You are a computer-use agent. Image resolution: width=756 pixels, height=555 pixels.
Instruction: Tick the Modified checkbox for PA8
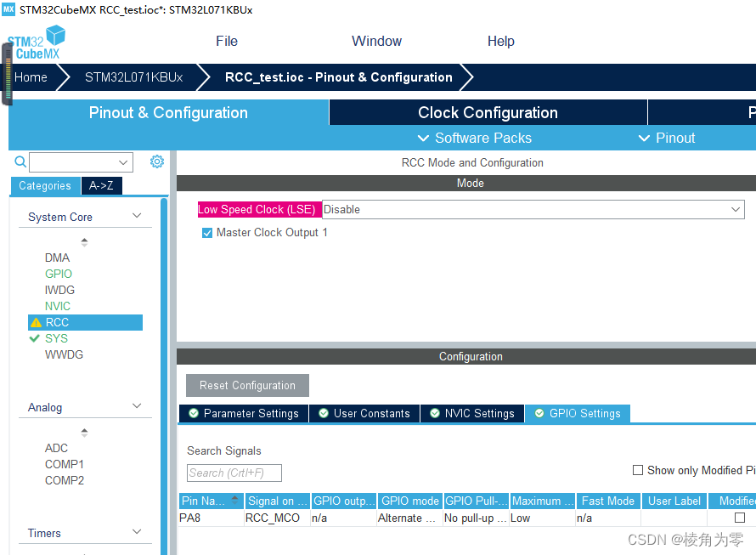(x=740, y=518)
